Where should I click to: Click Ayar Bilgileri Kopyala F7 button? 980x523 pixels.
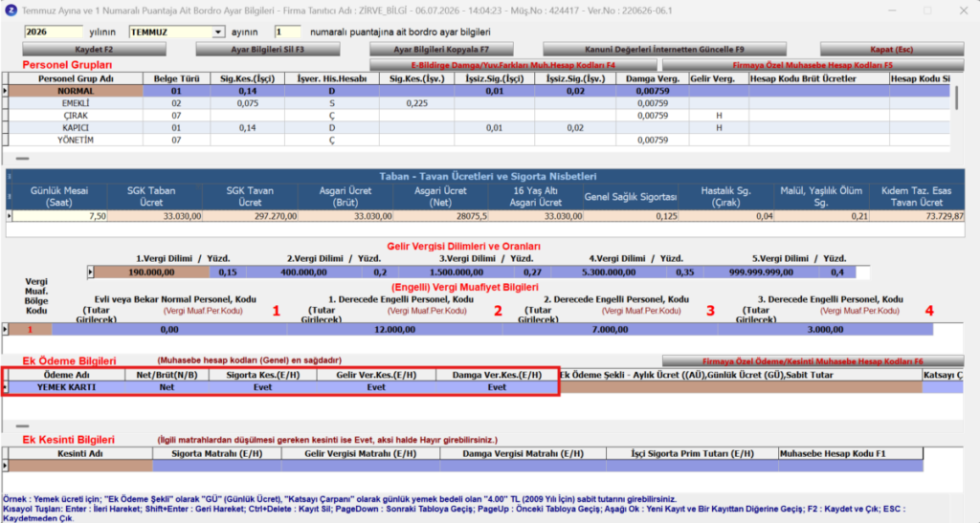coord(441,50)
